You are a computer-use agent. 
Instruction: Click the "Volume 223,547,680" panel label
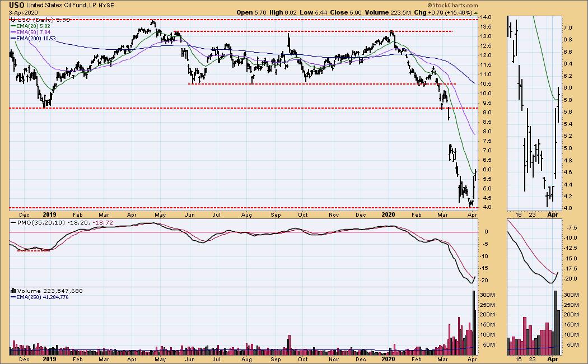click(50, 291)
